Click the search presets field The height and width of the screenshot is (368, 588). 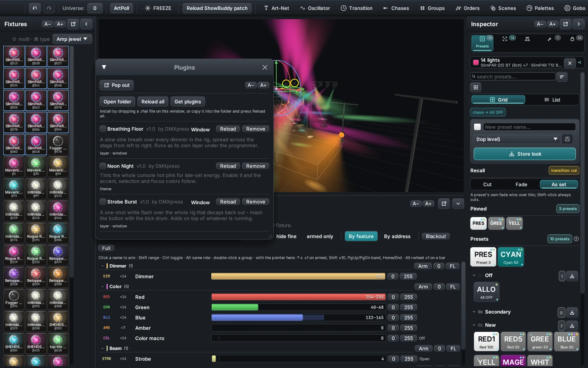(x=513, y=77)
